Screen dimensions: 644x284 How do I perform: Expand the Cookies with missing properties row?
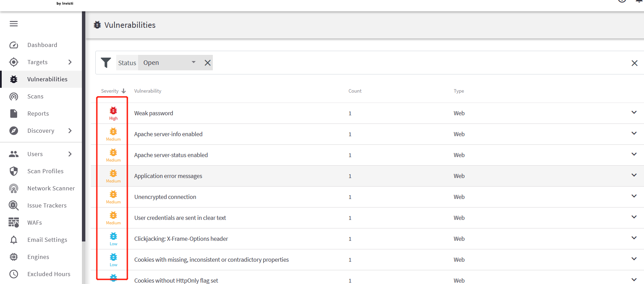point(634,259)
